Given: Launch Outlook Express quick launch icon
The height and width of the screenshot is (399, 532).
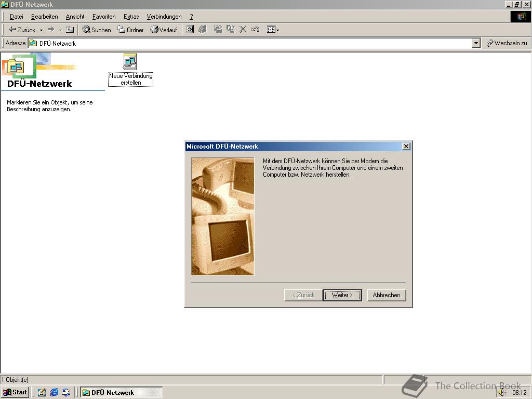Looking at the screenshot, I should (x=66, y=393).
